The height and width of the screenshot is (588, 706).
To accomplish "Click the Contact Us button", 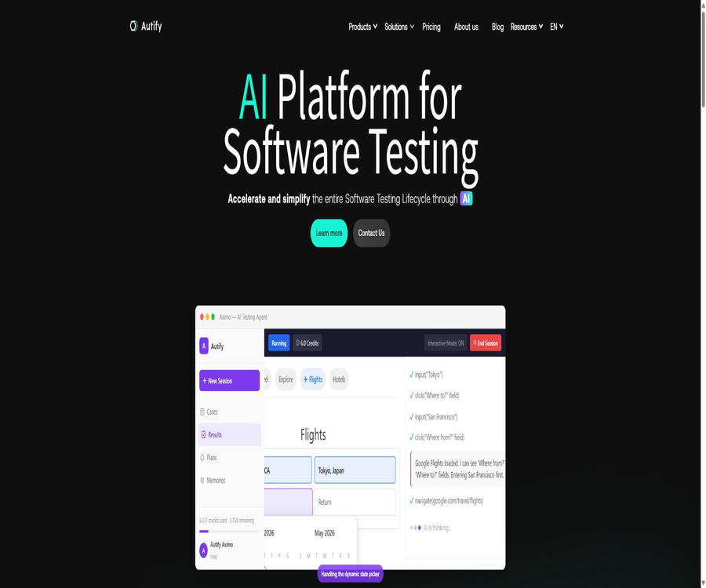I will point(372,233).
